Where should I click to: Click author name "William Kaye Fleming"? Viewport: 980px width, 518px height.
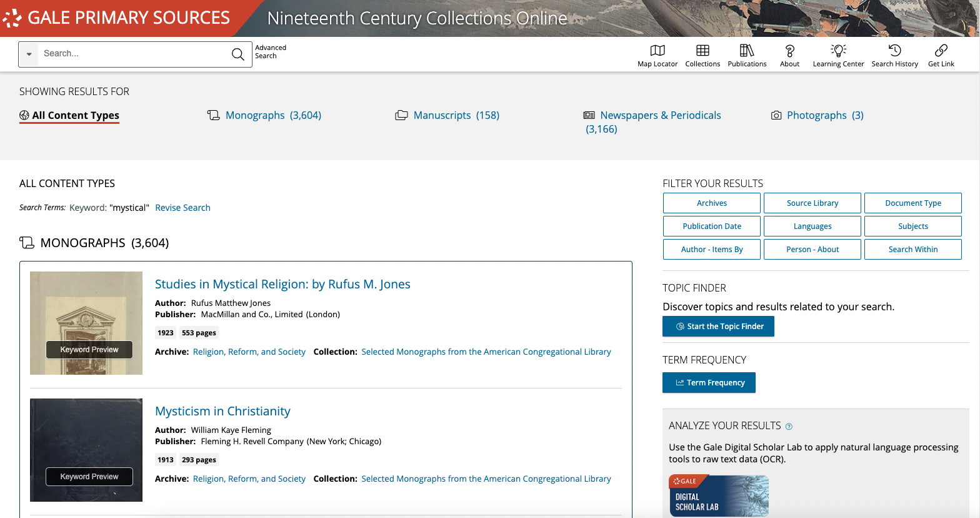point(231,430)
